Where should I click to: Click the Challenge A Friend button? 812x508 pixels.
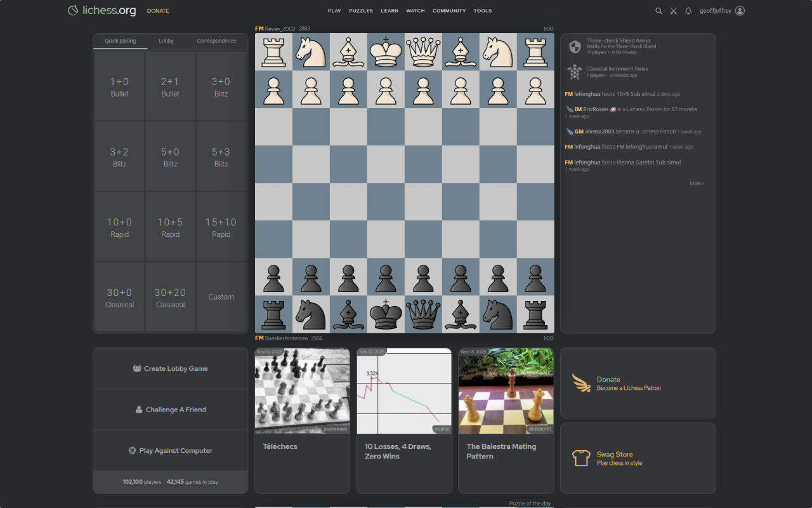170,410
